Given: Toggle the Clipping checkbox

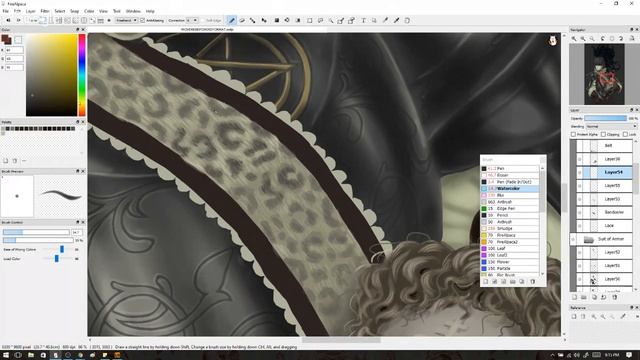Looking at the screenshot, I should (x=603, y=134).
